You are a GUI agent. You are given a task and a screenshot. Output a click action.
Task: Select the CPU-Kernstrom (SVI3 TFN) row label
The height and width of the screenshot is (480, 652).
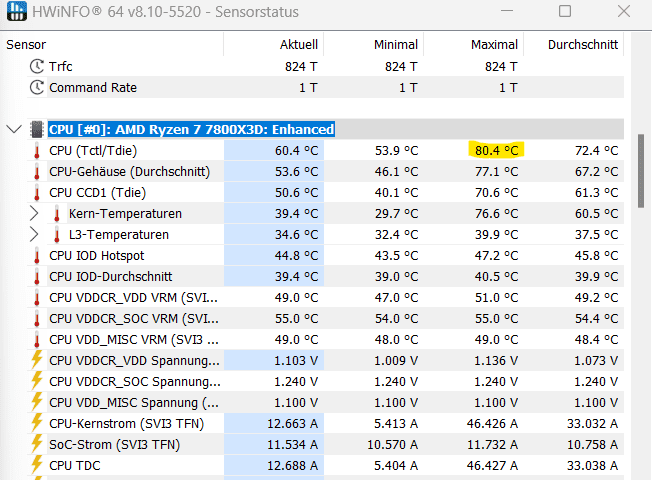point(127,423)
